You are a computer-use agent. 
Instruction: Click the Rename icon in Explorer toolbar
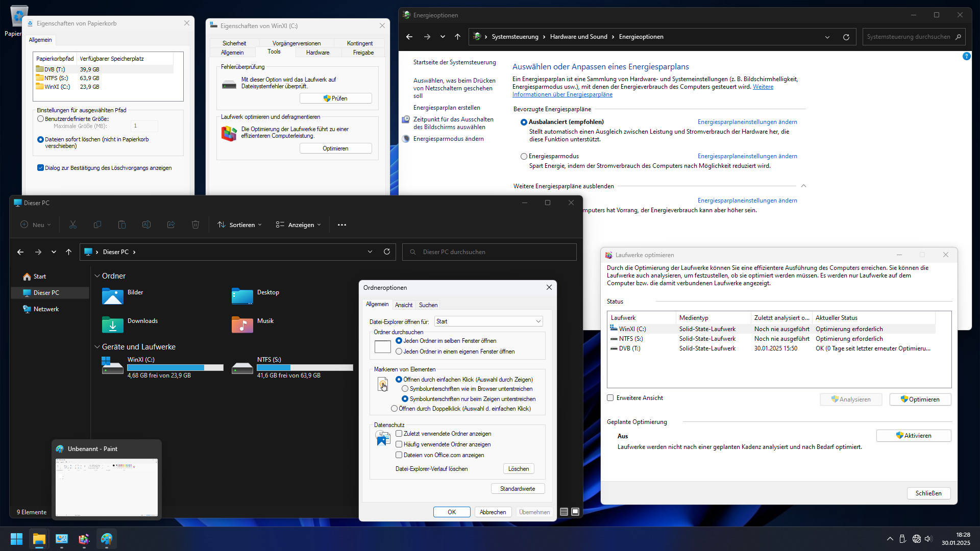(x=146, y=224)
